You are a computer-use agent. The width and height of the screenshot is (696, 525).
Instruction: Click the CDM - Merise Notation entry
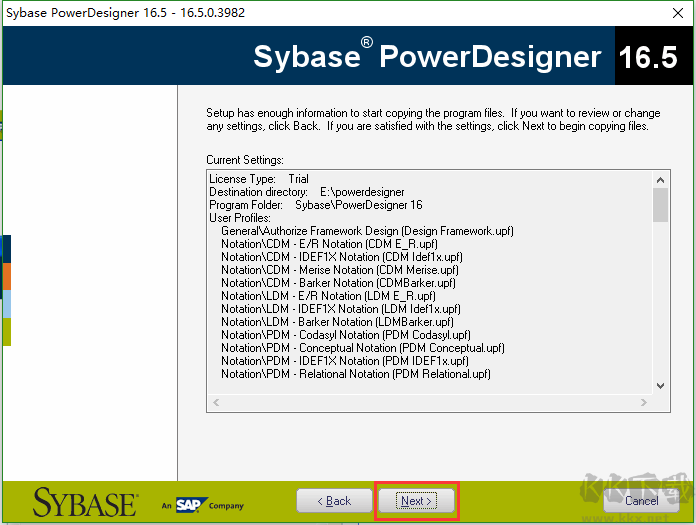(x=340, y=270)
